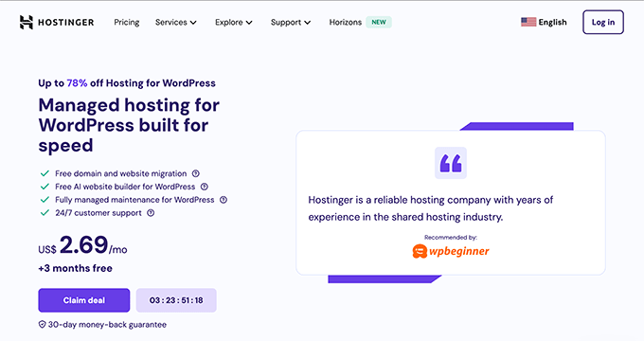Expand the Support dropdown menu
Screen dimensions: 644x341
291,22
